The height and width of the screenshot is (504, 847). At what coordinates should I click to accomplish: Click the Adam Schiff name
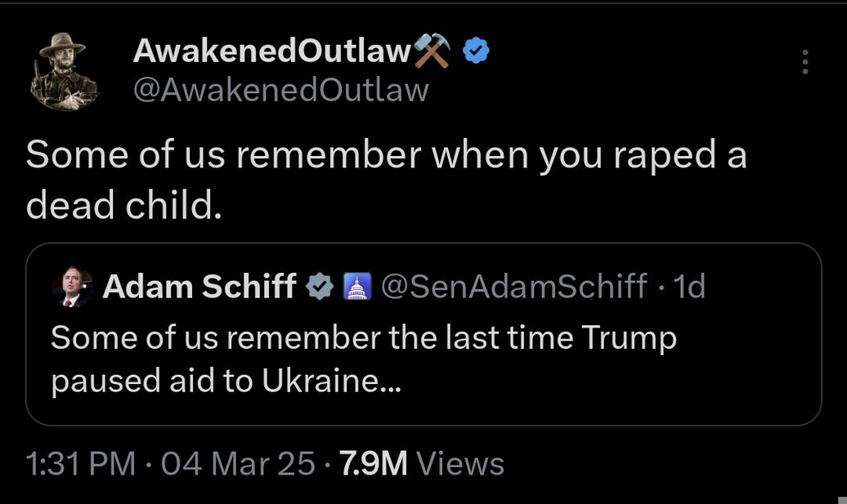pyautogui.click(x=199, y=287)
